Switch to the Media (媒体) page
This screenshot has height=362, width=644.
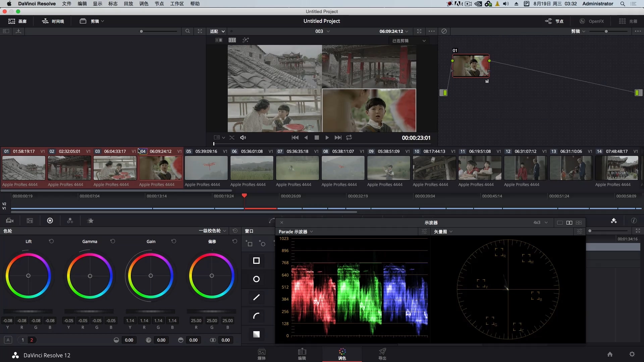coord(262,354)
